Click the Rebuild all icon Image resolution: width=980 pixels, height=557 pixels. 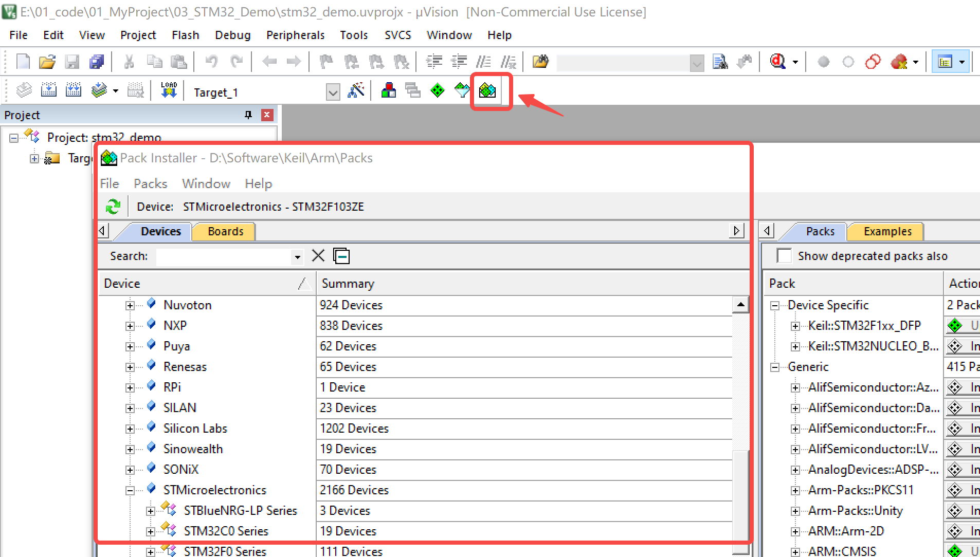[x=74, y=90]
